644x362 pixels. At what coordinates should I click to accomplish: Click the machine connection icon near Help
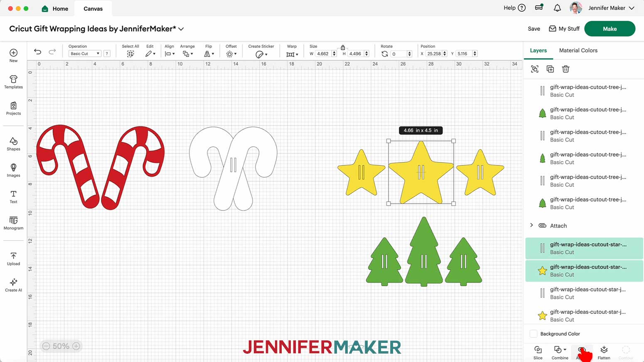539,7
